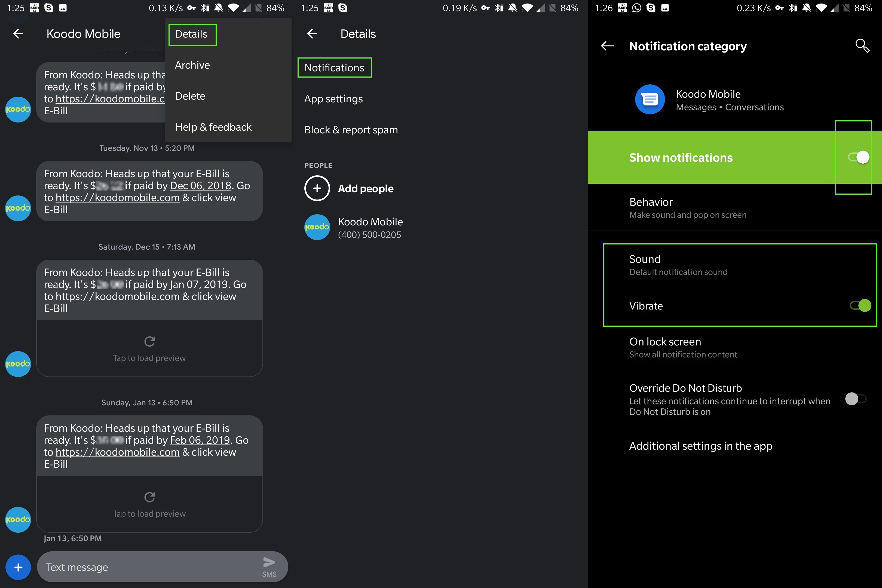
Task: Choose Archive in the overflow menu
Action: pos(192,65)
